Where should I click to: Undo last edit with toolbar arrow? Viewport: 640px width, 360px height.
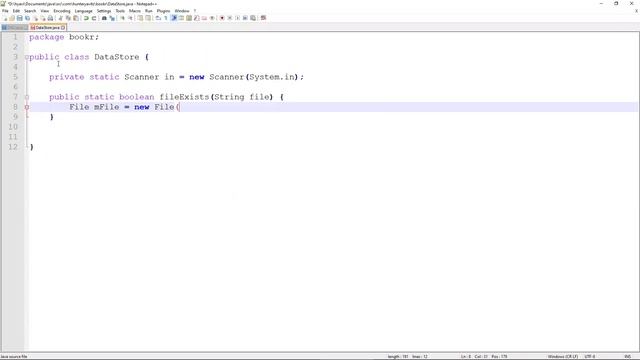(86, 18)
